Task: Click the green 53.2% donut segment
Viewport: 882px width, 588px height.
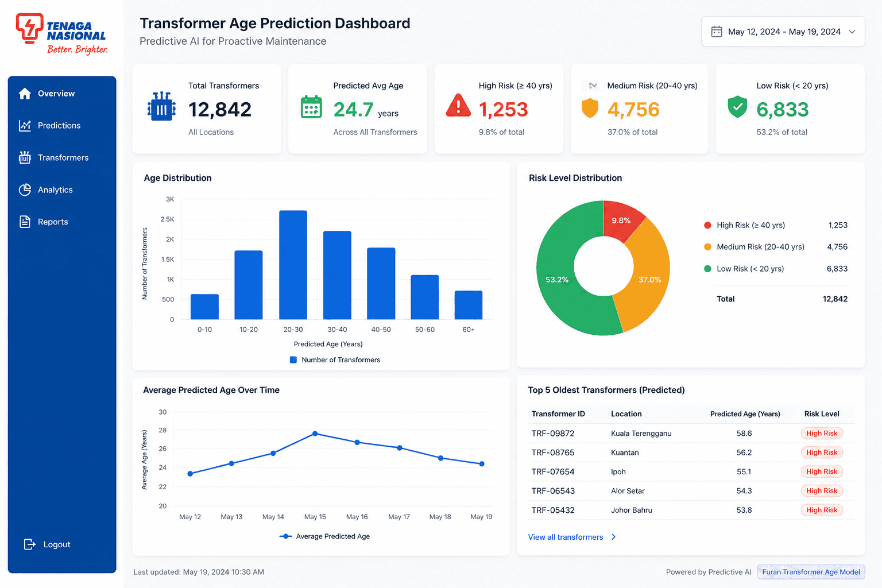Action: pos(556,280)
